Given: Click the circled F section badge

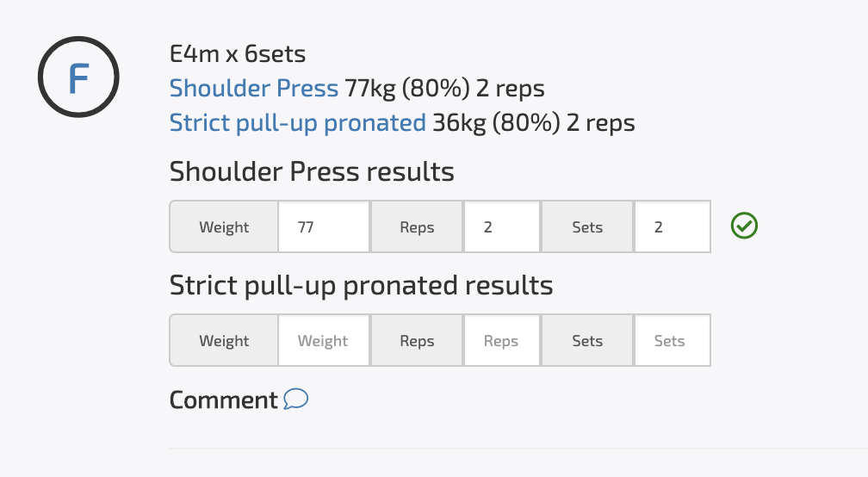Looking at the screenshot, I should (78, 77).
